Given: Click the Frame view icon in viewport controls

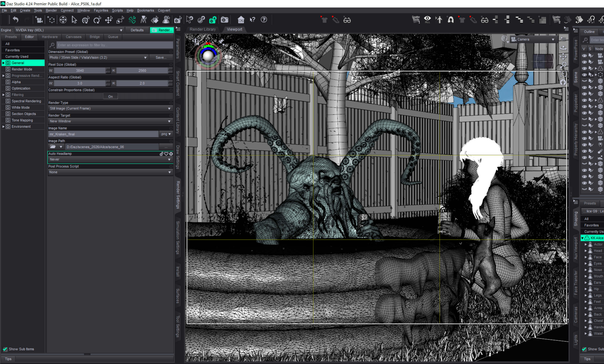Looking at the screenshot, I should coord(563,74).
